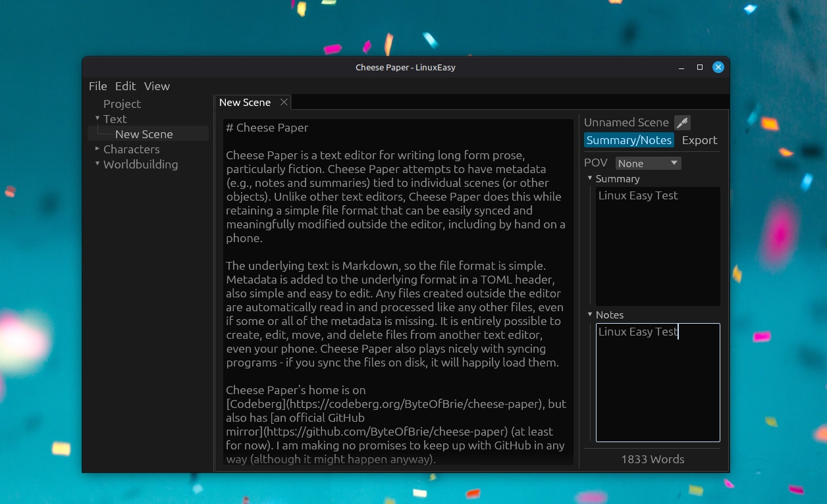Select the Worldbuilding tree item
This screenshot has height=504, width=827.
[x=140, y=164]
